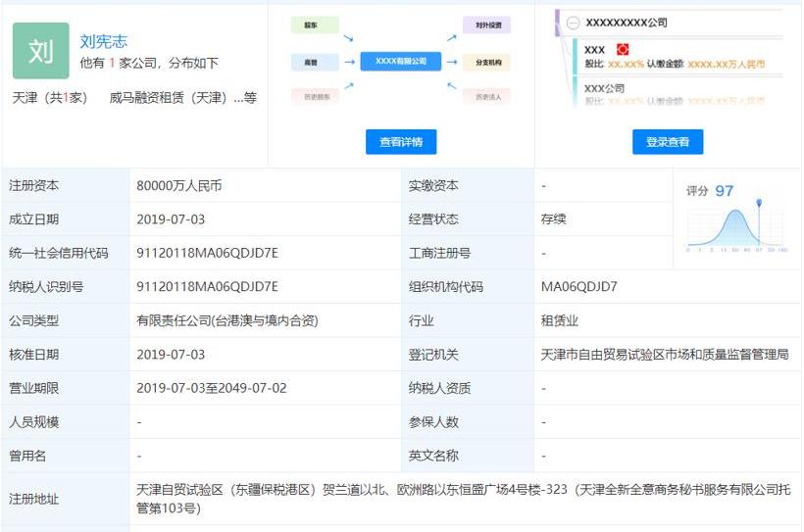Click registration authority 天津市自由贸易试验区市场和质量监督管理局
Viewport: 804px width, 532px height.
(665, 355)
